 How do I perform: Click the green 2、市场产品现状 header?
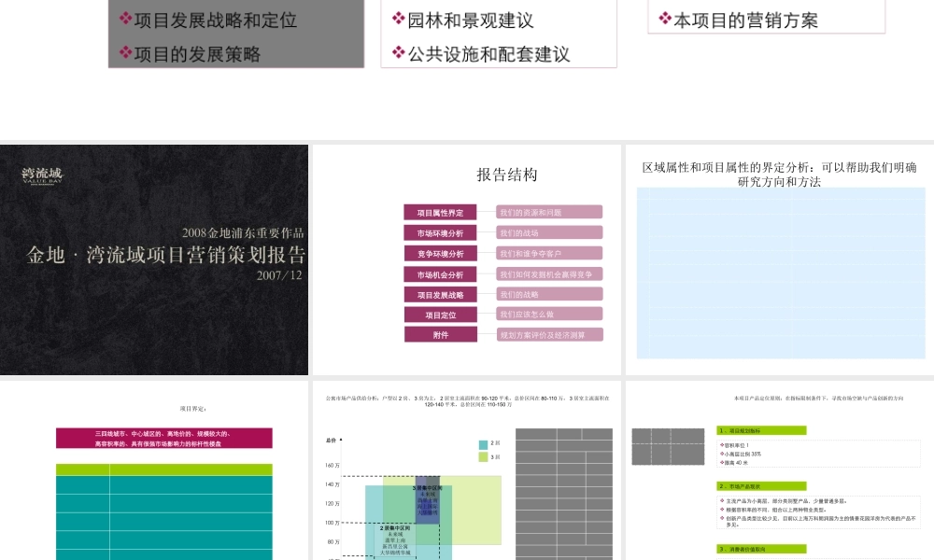click(x=761, y=486)
